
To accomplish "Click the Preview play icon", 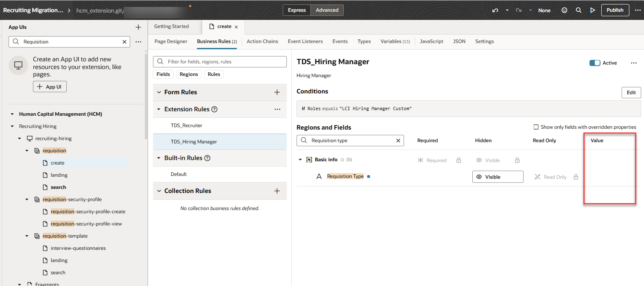I will click(x=593, y=10).
